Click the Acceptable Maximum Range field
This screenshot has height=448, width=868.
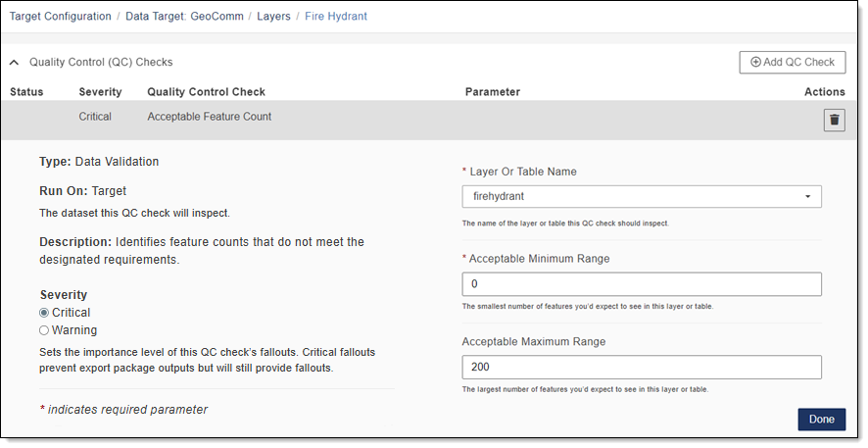point(641,367)
